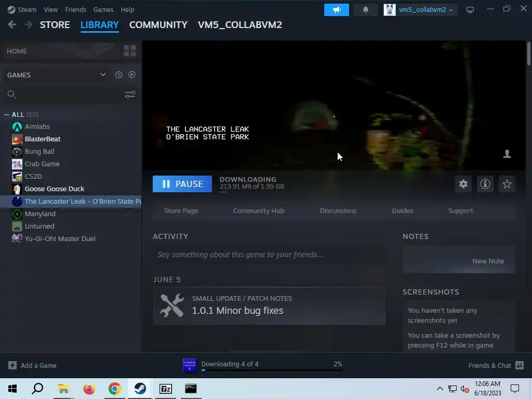The width and height of the screenshot is (532, 399).
Task: Go to the COMMUNITY tab
Action: pos(158,25)
